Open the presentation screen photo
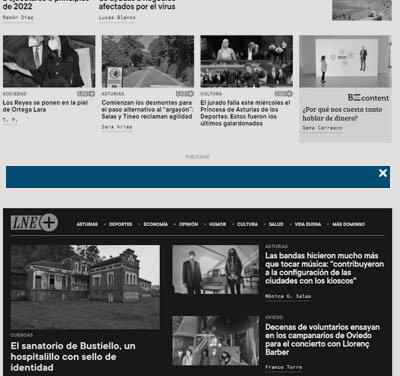Viewport: 400px width, 376px height. coord(345,61)
